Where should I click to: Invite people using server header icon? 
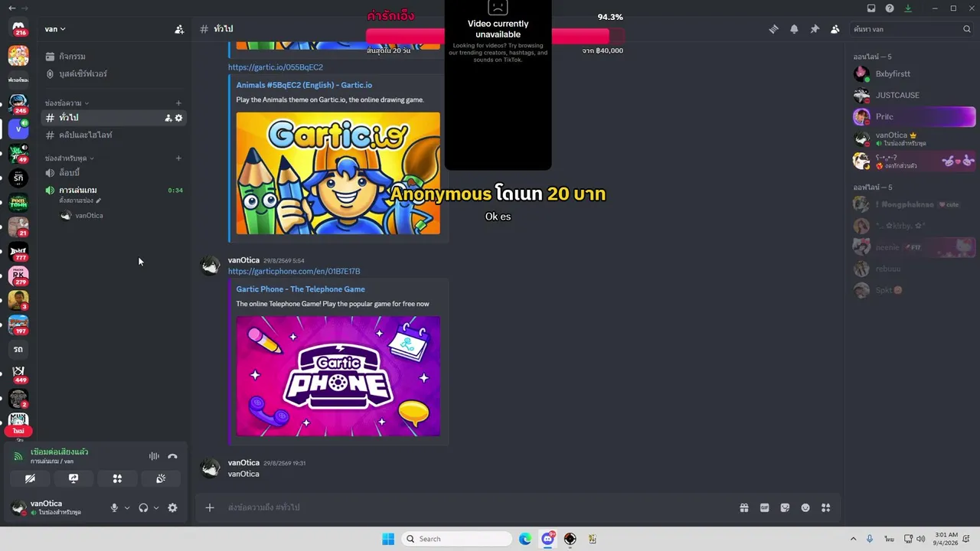coord(179,29)
